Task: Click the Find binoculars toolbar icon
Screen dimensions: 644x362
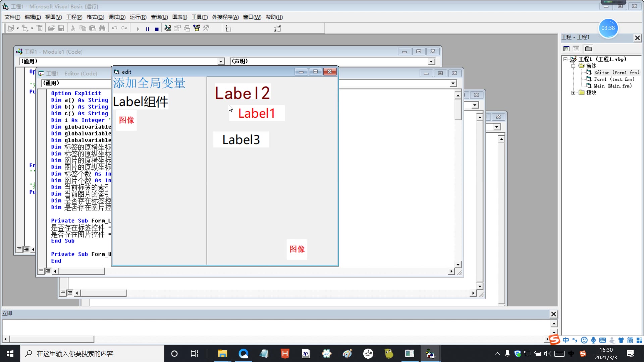Action: [102, 28]
